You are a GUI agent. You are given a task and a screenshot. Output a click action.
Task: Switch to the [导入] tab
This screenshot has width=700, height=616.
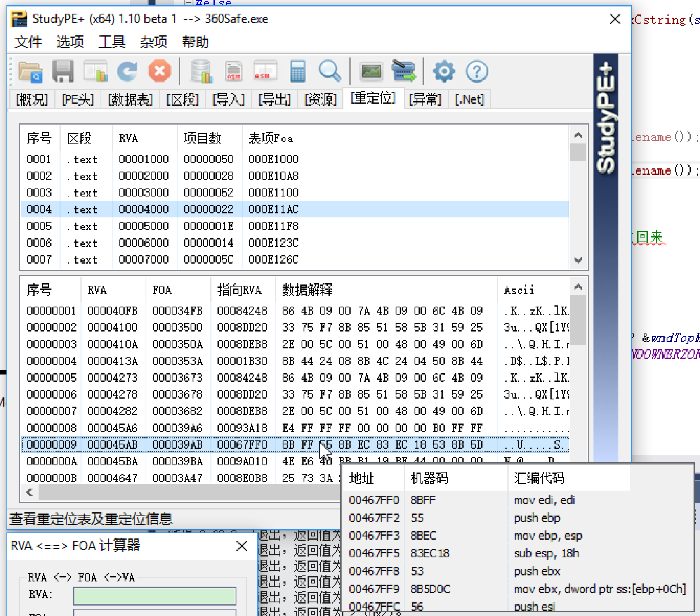pyautogui.click(x=228, y=99)
